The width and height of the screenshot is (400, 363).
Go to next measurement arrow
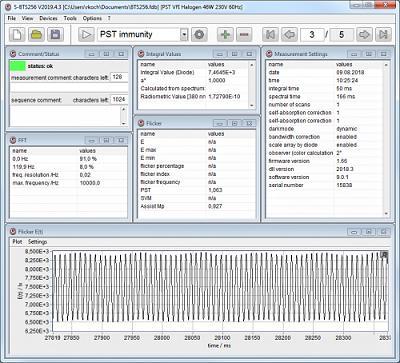[x=364, y=34]
